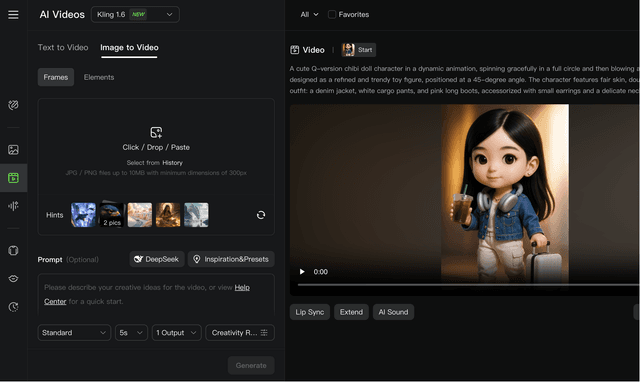Click the DeepSeek button
The width and height of the screenshot is (640, 383).
tap(157, 259)
